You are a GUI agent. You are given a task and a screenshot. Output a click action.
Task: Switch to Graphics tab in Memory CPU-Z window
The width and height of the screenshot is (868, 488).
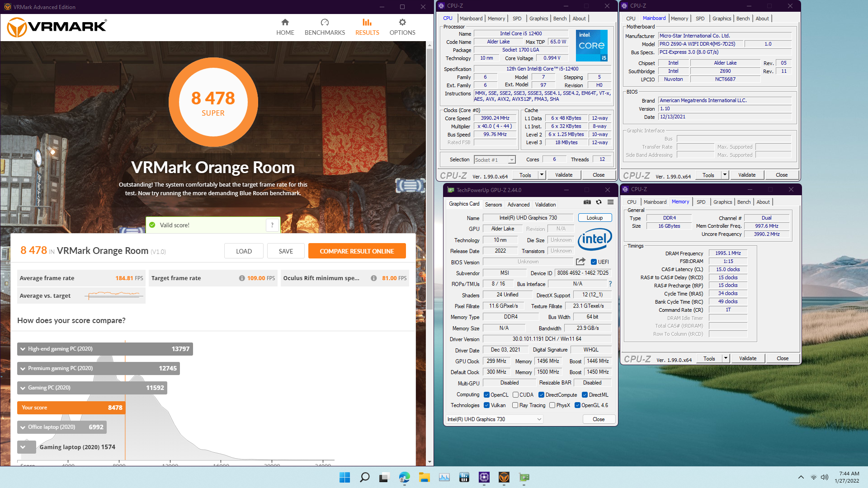(722, 202)
